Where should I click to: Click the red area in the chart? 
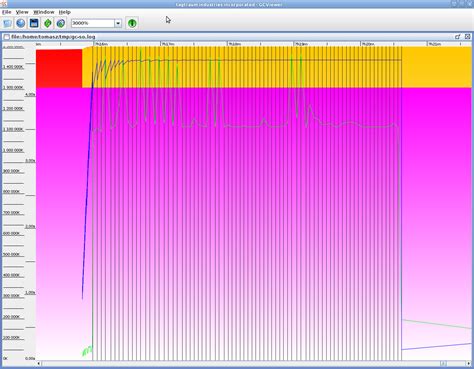pyautogui.click(x=59, y=69)
